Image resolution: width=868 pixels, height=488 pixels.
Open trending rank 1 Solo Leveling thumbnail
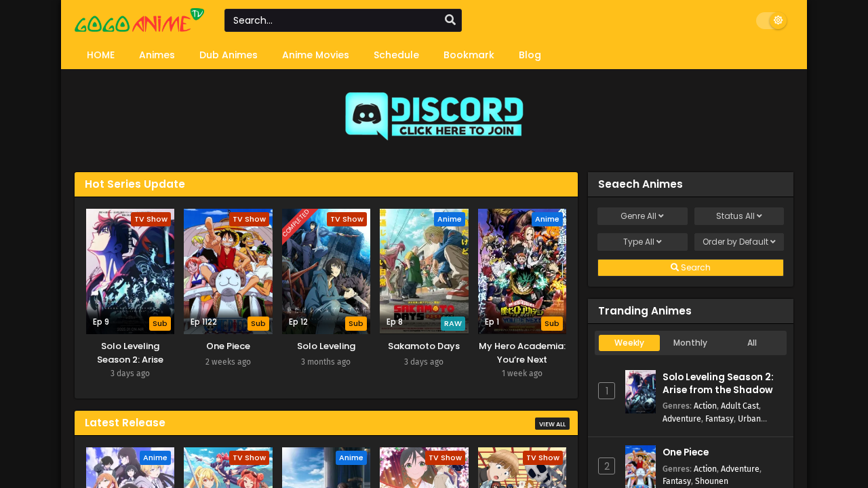(640, 392)
